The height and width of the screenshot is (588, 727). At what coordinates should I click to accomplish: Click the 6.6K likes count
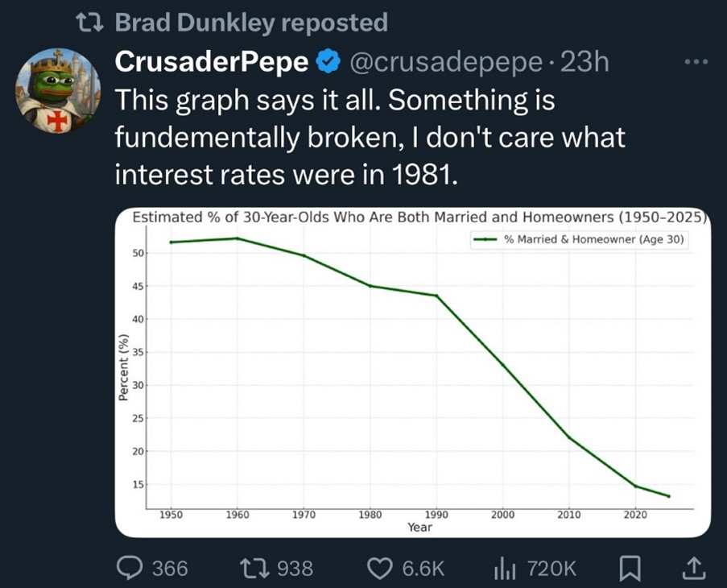tap(422, 569)
